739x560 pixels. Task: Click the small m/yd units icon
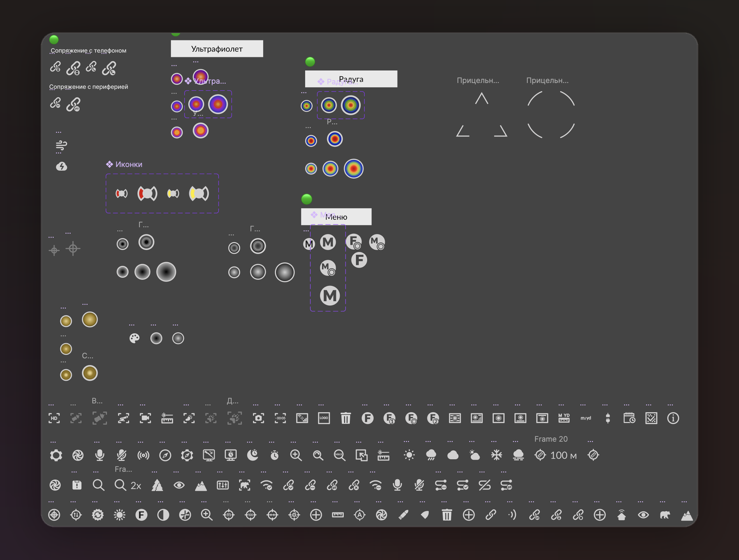(586, 418)
